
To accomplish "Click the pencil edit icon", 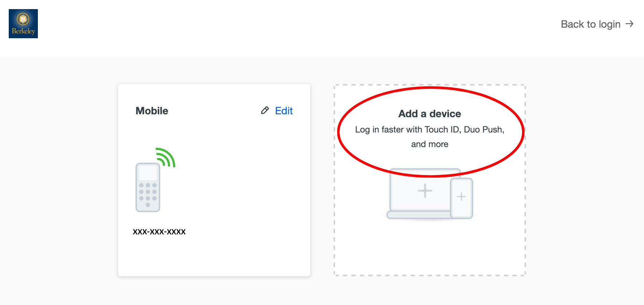I will point(265,110).
